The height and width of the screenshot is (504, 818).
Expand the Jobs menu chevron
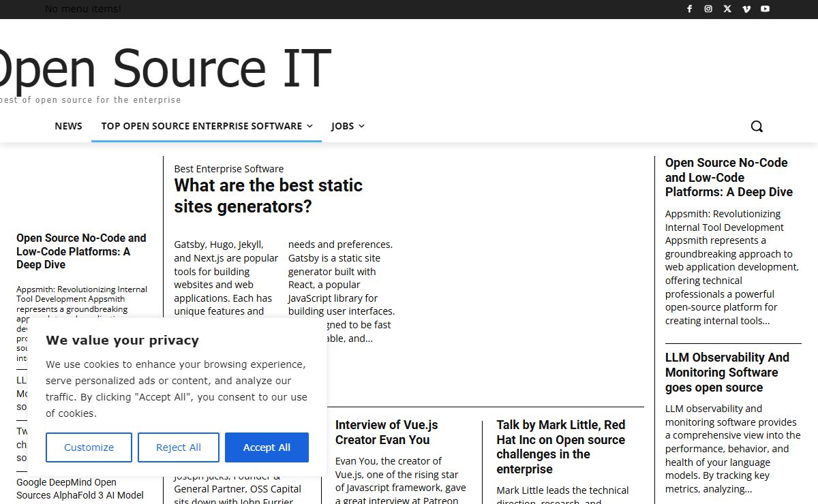point(361,126)
